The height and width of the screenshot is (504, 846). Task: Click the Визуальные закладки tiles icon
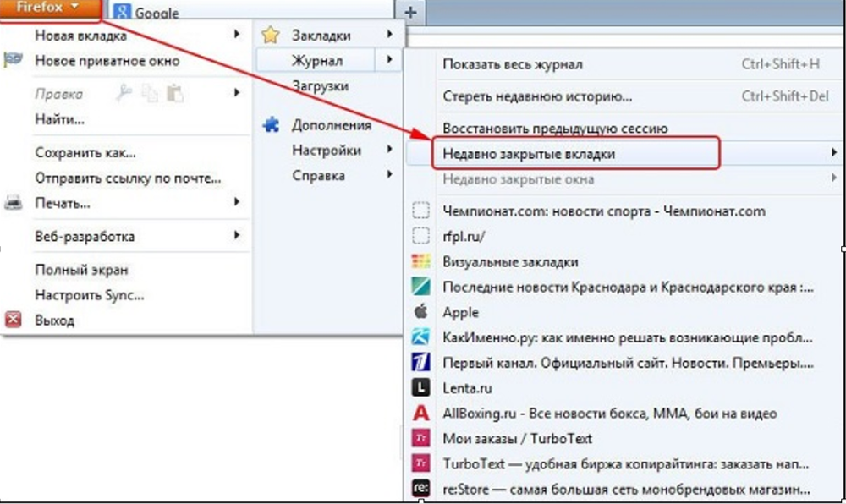[420, 261]
